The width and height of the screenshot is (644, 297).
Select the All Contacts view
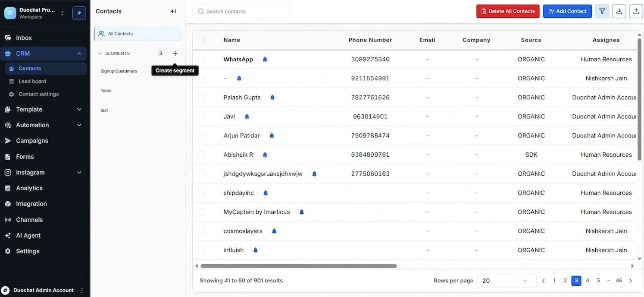pos(138,34)
